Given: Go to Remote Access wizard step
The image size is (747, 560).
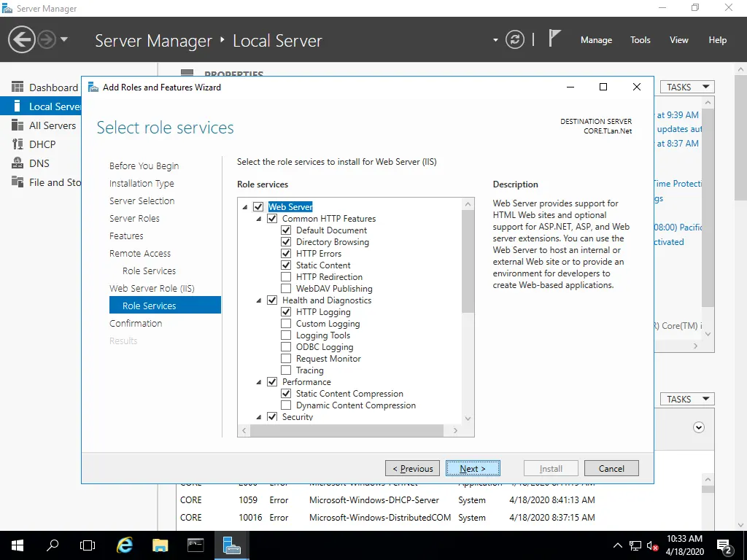Looking at the screenshot, I should pyautogui.click(x=140, y=253).
